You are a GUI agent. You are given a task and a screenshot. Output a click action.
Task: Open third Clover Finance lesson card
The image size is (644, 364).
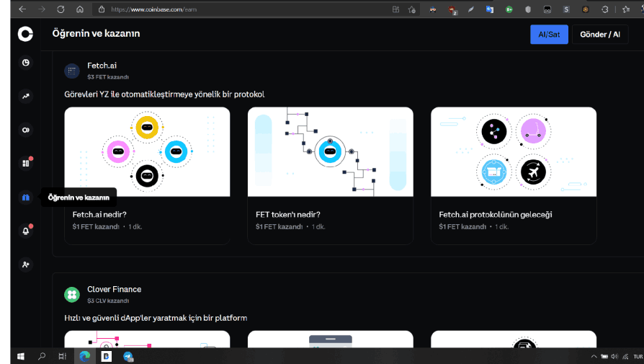point(514,339)
